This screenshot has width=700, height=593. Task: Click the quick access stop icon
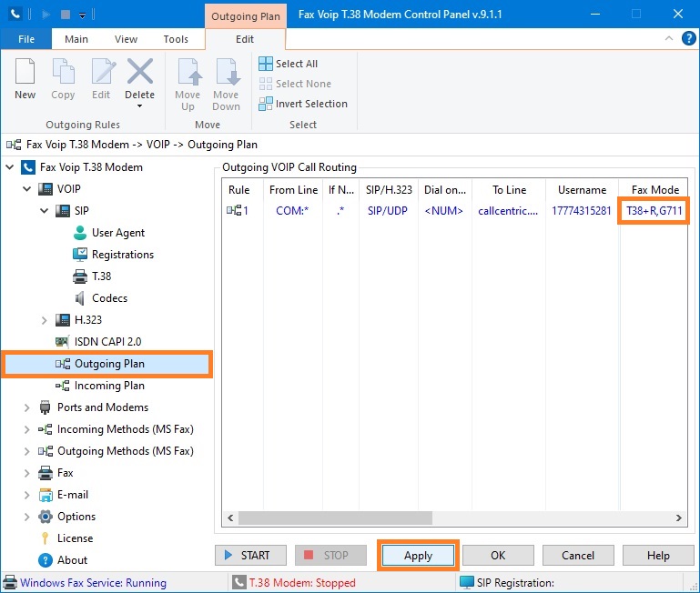coord(66,15)
